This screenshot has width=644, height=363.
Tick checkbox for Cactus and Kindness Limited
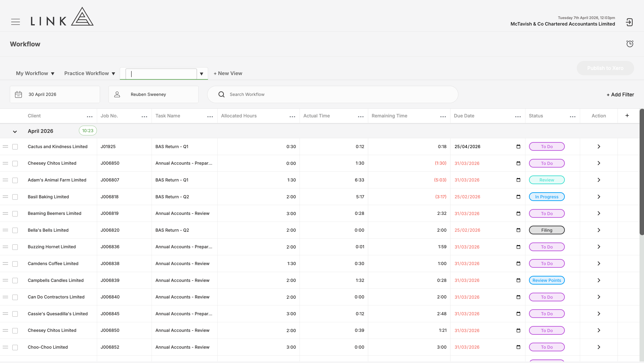click(15, 147)
